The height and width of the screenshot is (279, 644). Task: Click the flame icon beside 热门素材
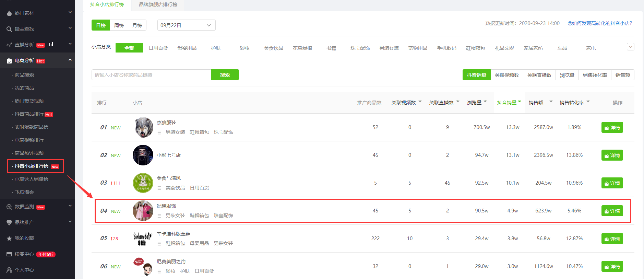(x=9, y=13)
